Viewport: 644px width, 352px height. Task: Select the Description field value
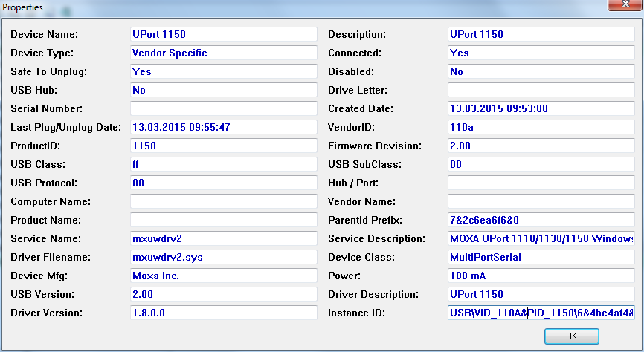pyautogui.click(x=541, y=34)
